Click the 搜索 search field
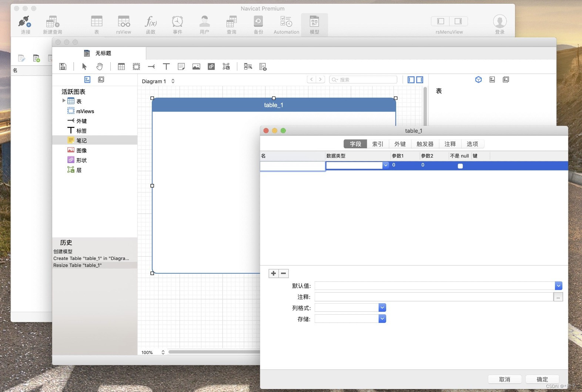 (x=363, y=80)
